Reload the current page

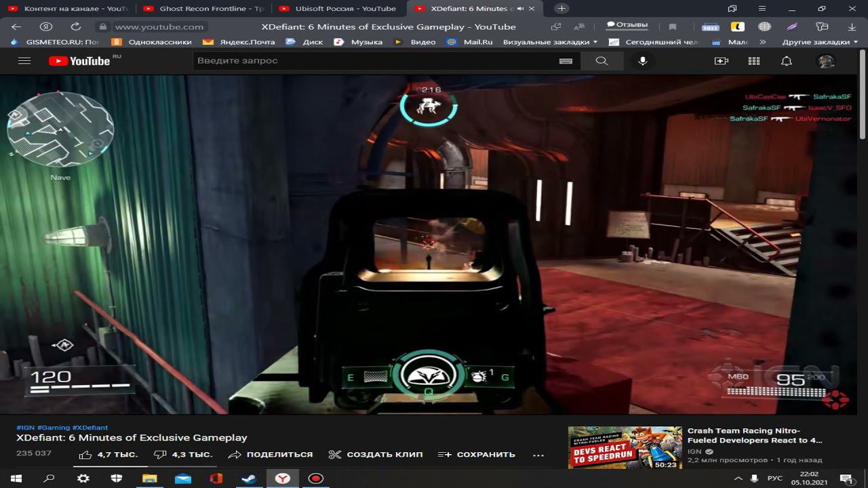click(x=76, y=26)
